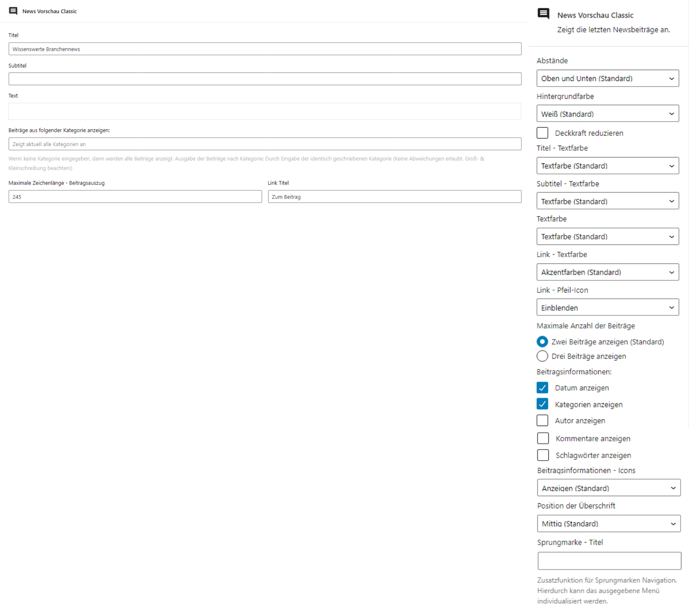Click the 'Beitragsinformationen:' label
Screen dimensions: 689x616
574,372
